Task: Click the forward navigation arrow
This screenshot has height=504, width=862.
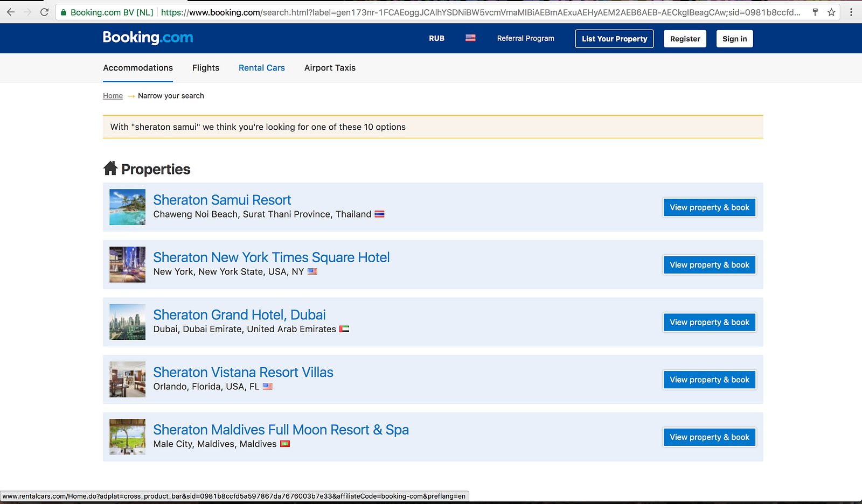Action: [x=27, y=12]
